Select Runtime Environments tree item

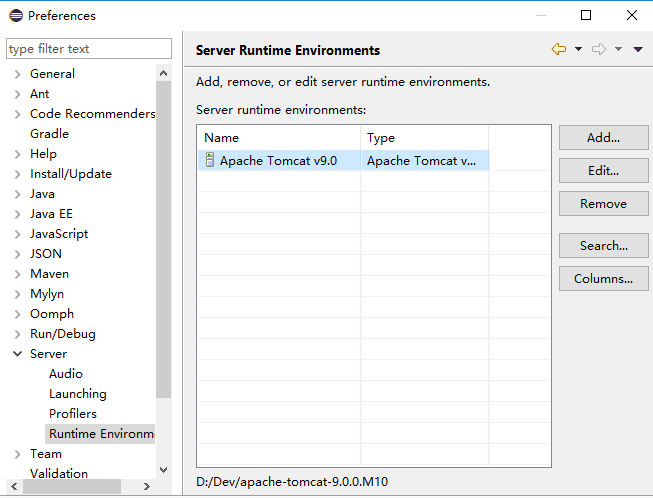(x=100, y=433)
